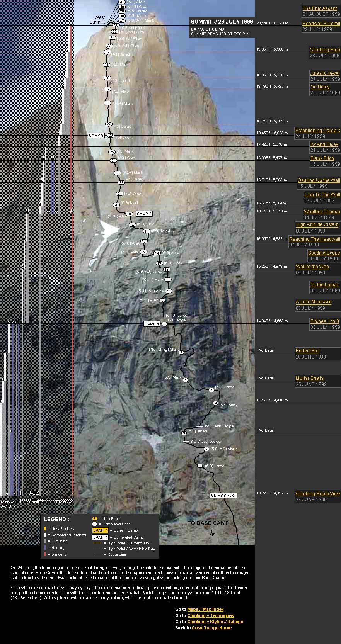Screen dimensions: 341x644
Task: Select the pitch 29 circle marker on the headwall
Action: (x=107, y=89)
